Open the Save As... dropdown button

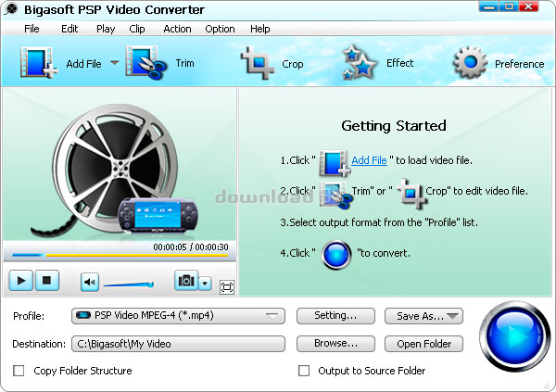tap(423, 316)
